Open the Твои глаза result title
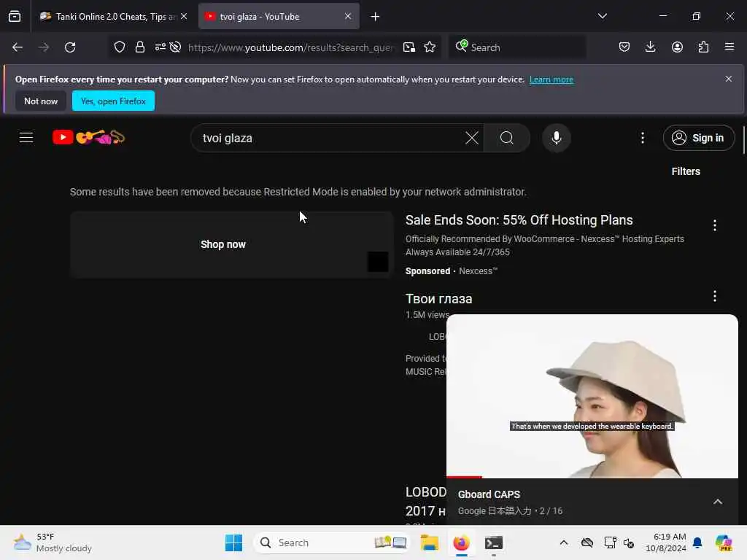 (438, 299)
